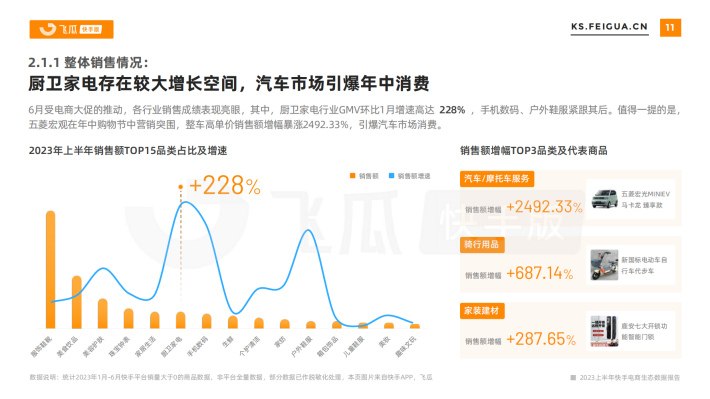The height and width of the screenshot is (399, 710).
Task: Click the 2023上半年快手电商生态数据报告 footer text
Action: pyautogui.click(x=629, y=377)
